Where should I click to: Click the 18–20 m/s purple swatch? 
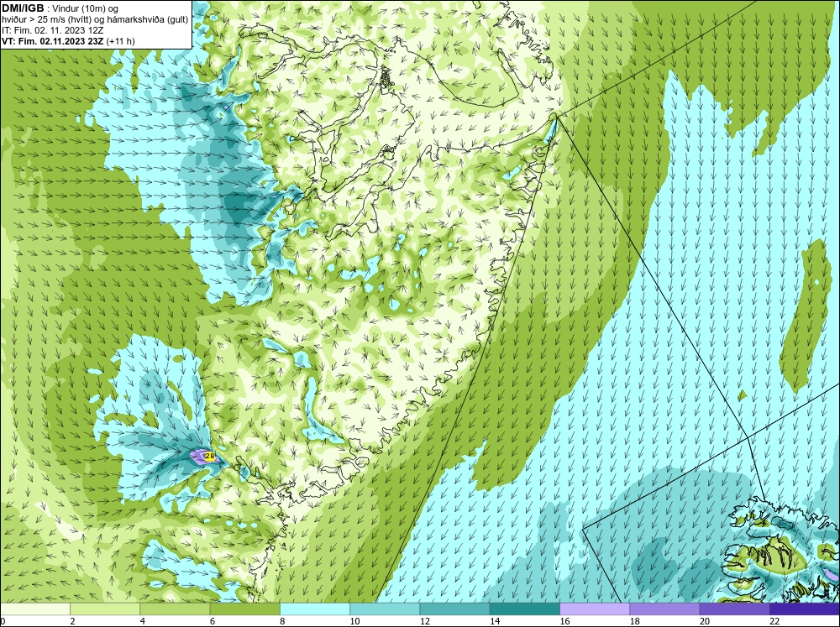[664, 609]
